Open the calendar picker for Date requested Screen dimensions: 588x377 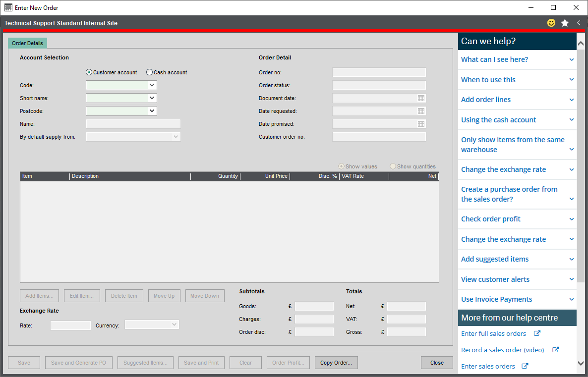[421, 110]
